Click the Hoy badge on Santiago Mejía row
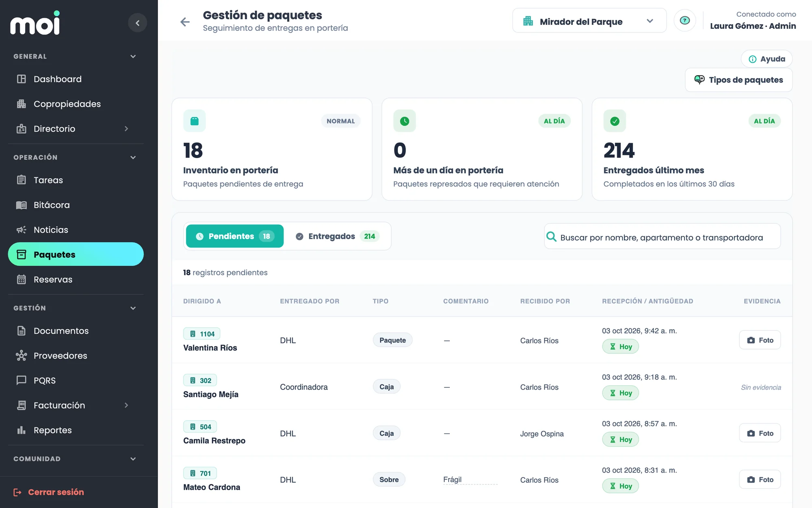 620,393
